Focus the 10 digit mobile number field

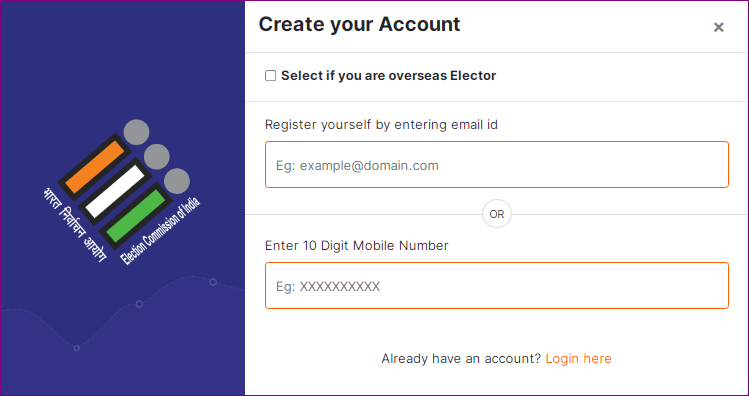497,285
